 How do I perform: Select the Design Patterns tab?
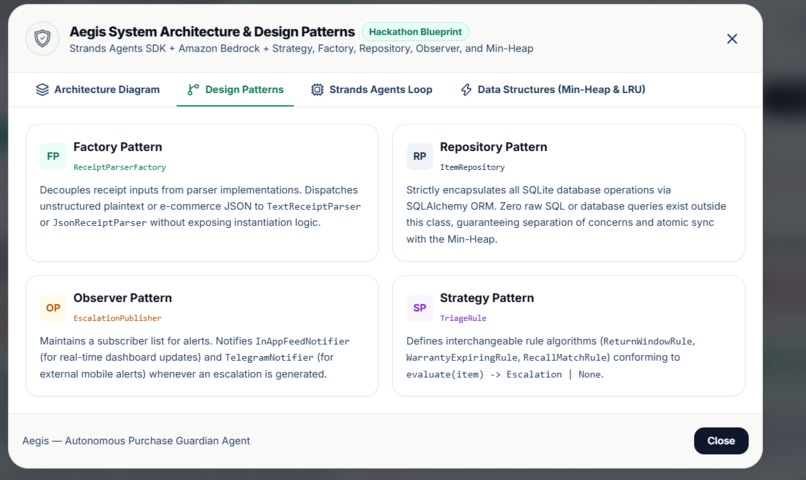(235, 89)
